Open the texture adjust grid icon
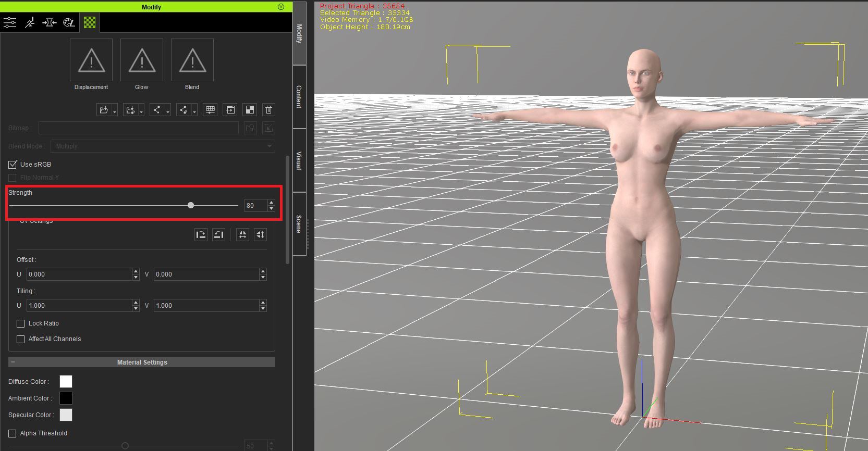 210,109
